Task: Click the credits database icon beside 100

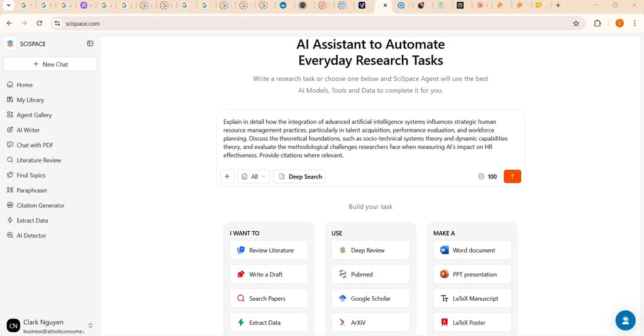Action: (x=481, y=176)
